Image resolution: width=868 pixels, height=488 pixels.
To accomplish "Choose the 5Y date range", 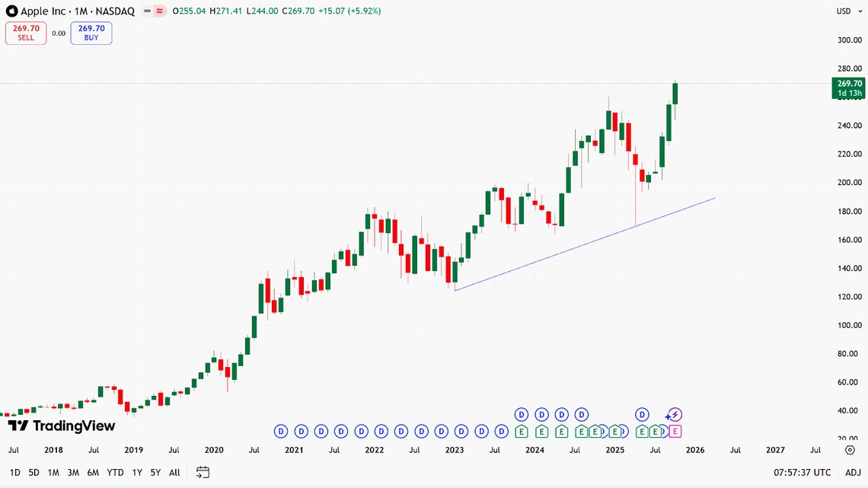I will (x=155, y=473).
